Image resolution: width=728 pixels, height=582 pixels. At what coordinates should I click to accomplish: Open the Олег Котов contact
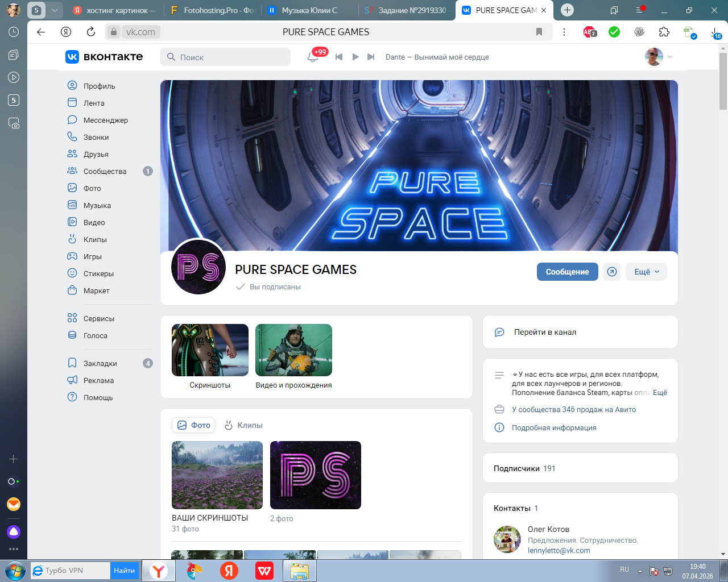548,529
